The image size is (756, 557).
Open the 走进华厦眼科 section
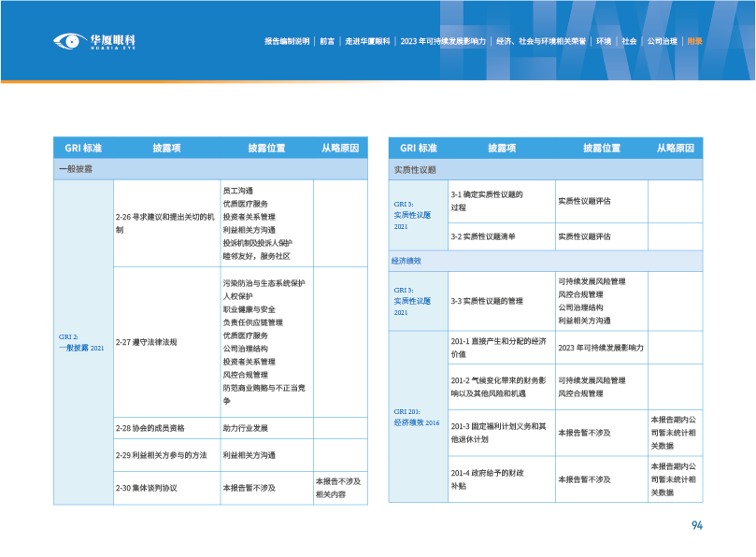tap(367, 41)
